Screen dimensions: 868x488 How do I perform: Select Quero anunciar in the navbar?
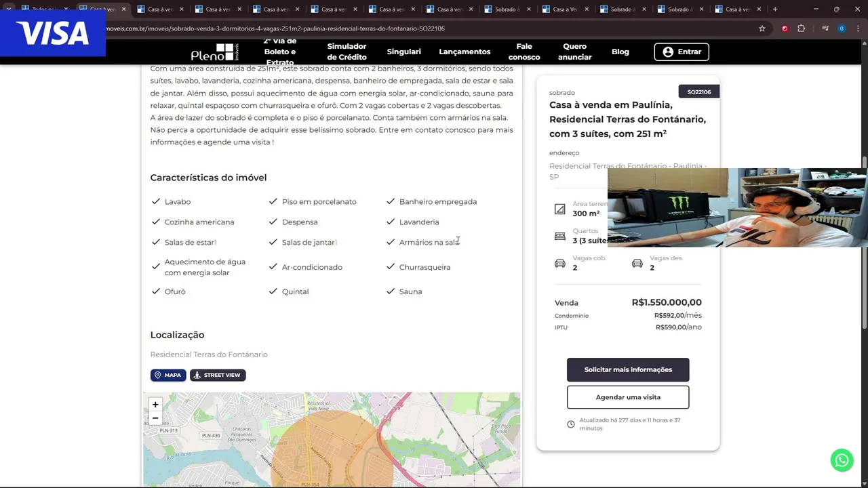(574, 52)
